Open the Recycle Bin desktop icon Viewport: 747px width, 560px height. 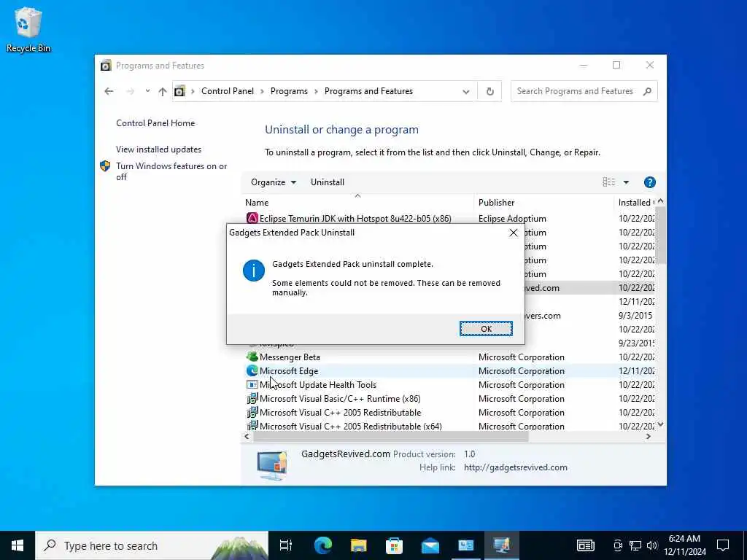tap(28, 29)
